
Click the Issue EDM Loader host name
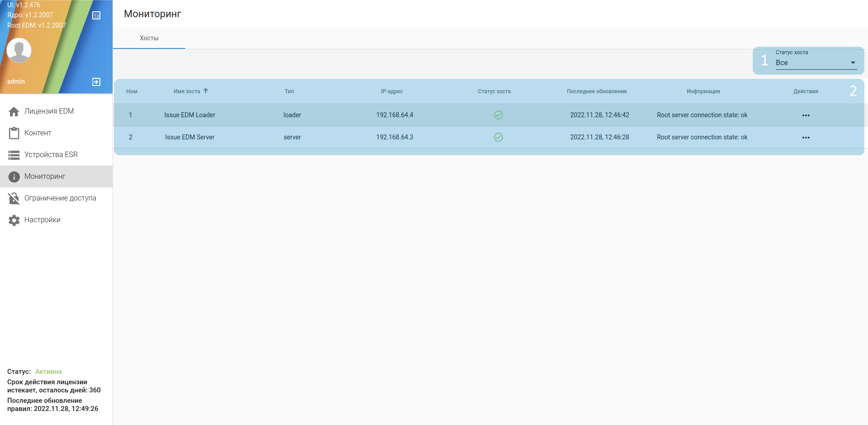[x=190, y=115]
